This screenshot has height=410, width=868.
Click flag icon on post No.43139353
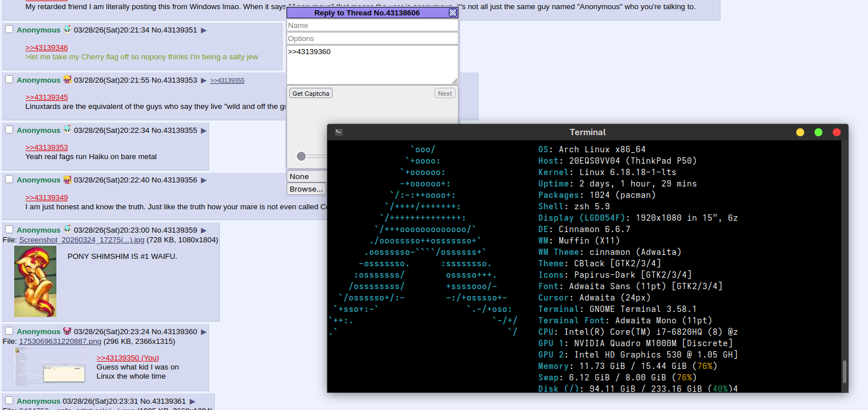[x=67, y=79]
